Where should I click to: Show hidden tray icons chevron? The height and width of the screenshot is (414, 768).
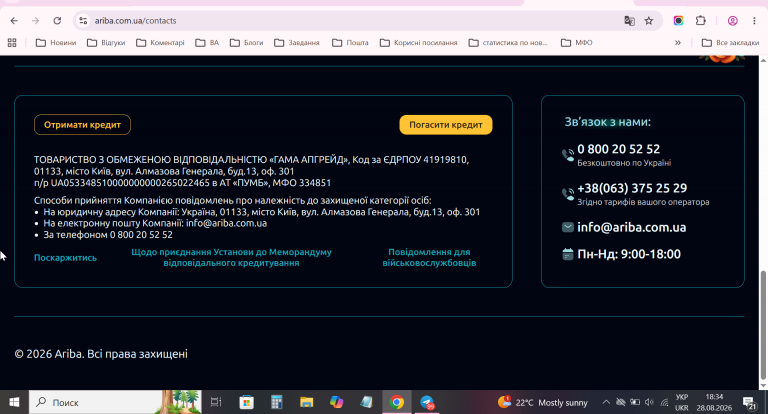606,402
